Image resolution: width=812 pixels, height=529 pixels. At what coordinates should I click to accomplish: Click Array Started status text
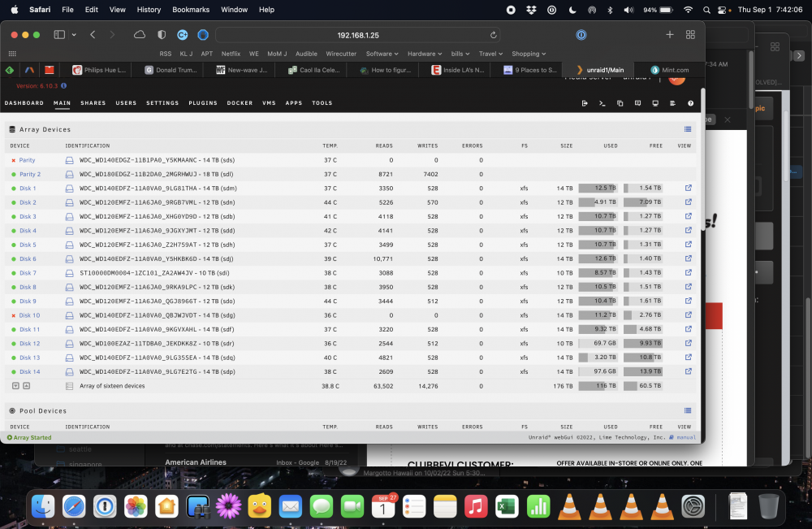pyautogui.click(x=32, y=438)
